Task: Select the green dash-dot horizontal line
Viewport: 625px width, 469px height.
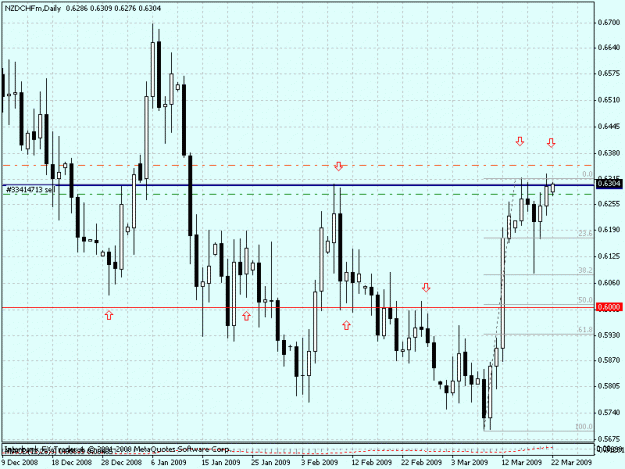Action: 298,194
